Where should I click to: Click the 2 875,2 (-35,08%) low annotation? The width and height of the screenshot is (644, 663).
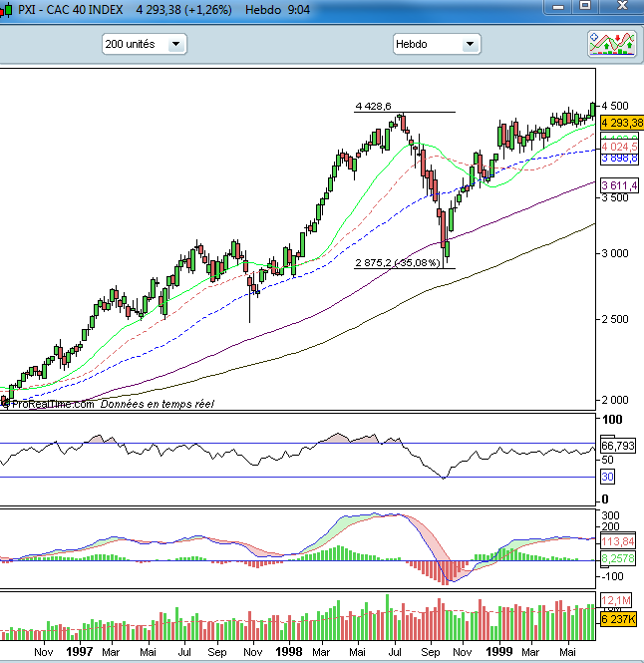coord(398,262)
